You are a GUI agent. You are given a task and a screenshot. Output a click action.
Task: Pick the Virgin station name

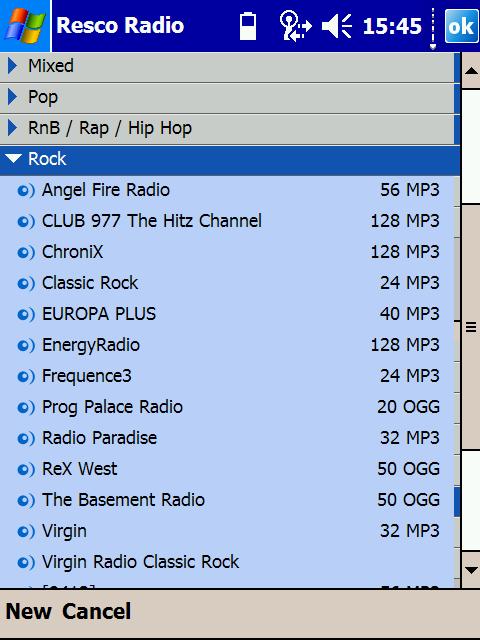(x=64, y=532)
